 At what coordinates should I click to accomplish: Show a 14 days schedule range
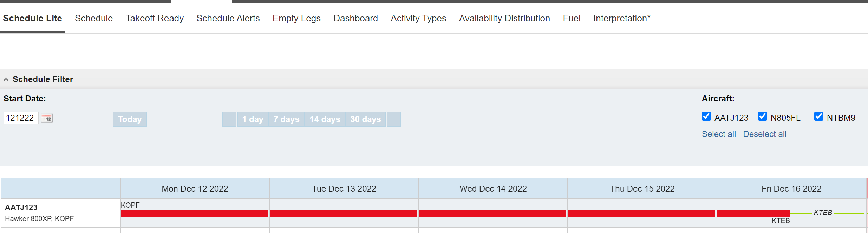[325, 119]
